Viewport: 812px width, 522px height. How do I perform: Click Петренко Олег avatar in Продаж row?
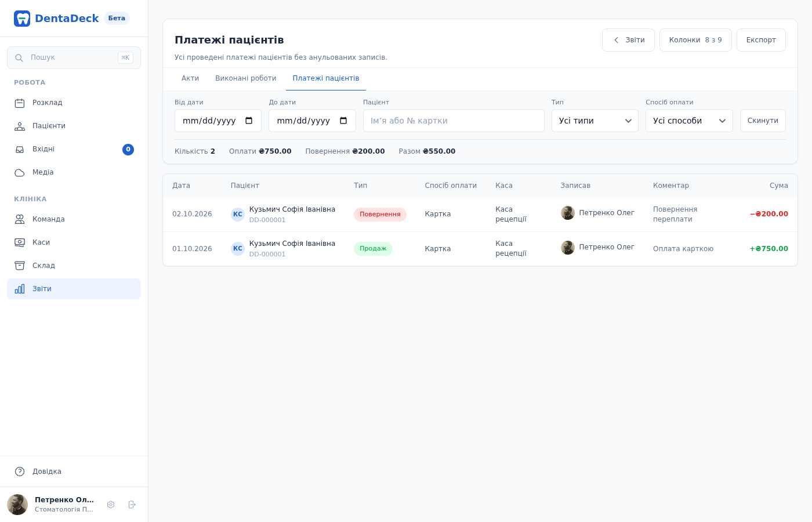(x=568, y=248)
